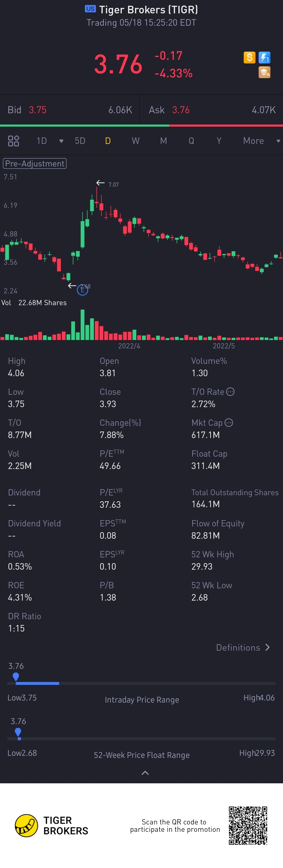Viewport: 283px width, 868px height.
Task: Expand the 1D interval dropdown arrow
Action: pyautogui.click(x=61, y=141)
